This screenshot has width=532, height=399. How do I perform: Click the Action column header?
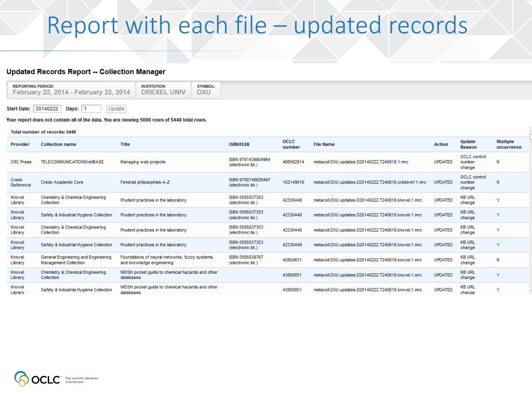pyautogui.click(x=441, y=144)
